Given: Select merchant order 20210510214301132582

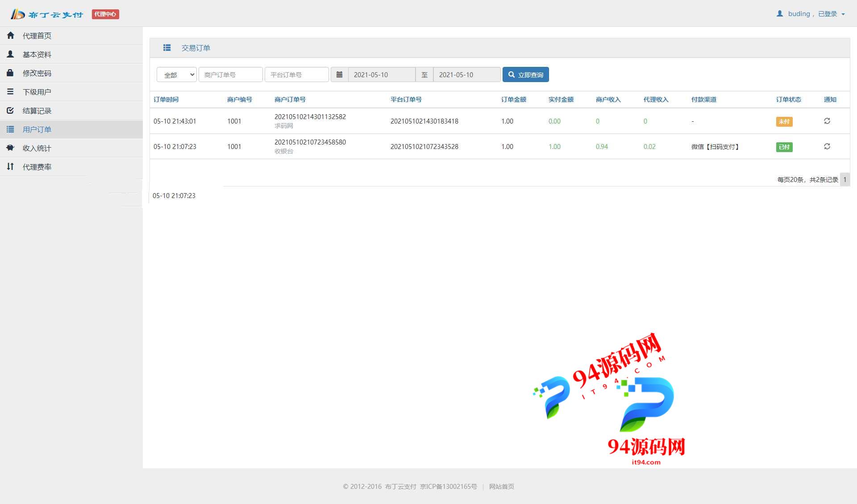Looking at the screenshot, I should tap(310, 116).
